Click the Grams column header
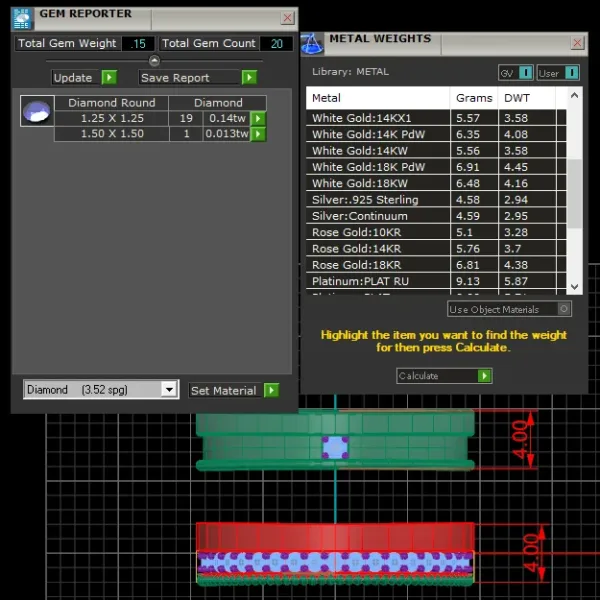Image resolution: width=600 pixels, height=600 pixels. [474, 98]
